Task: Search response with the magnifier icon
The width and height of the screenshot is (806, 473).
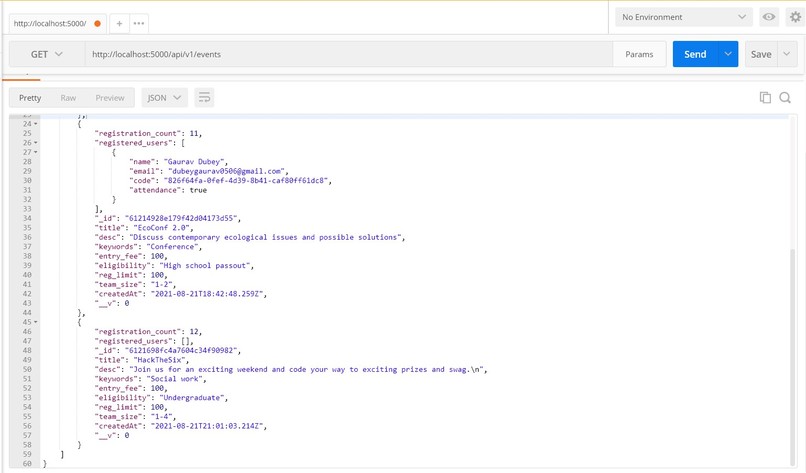Action: 785,98
